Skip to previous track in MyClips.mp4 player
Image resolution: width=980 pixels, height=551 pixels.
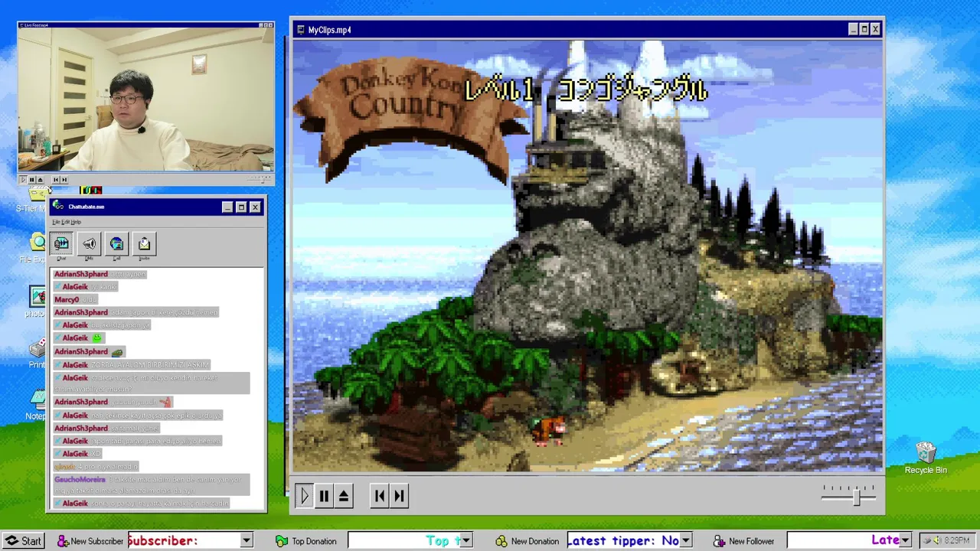pyautogui.click(x=379, y=496)
